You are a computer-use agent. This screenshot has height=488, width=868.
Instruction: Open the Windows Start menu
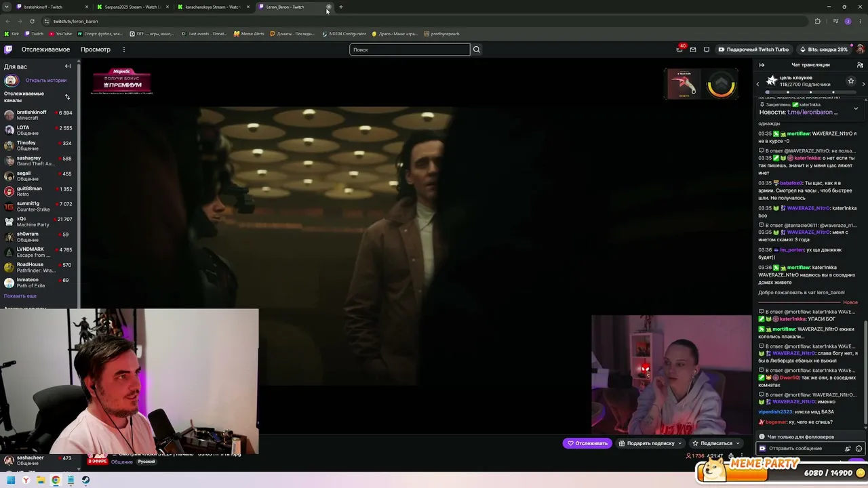pyautogui.click(x=11, y=480)
